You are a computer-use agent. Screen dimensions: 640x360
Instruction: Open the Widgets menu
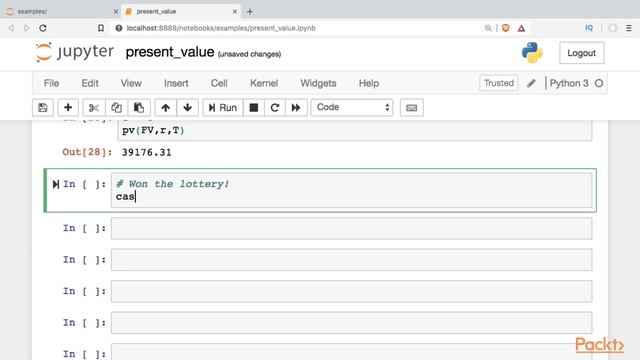click(x=318, y=83)
